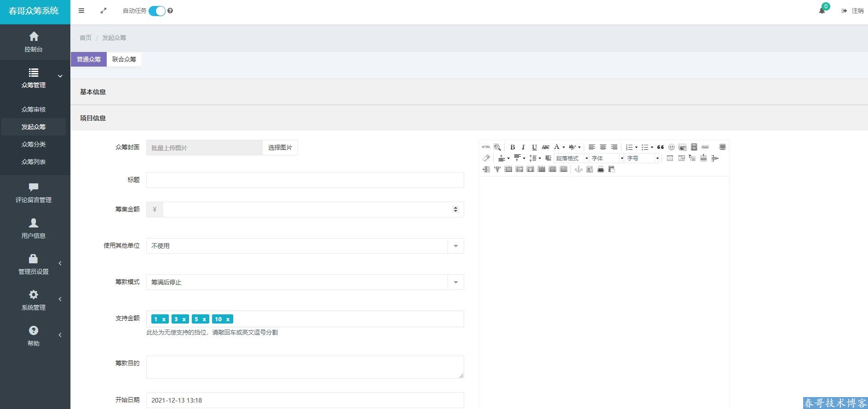Click into the 标题 input field
The width and height of the screenshot is (868, 409).
point(305,180)
